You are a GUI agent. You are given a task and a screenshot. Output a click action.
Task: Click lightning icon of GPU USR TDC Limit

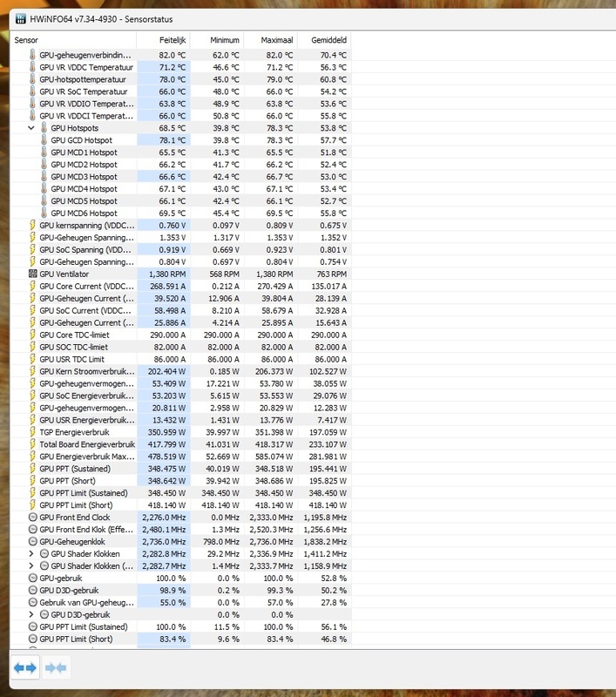pos(32,359)
